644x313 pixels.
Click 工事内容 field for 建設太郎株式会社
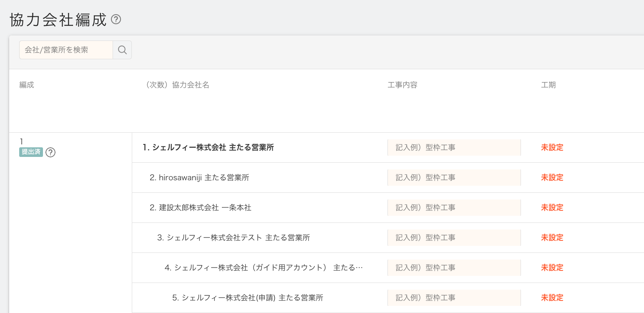tap(454, 207)
